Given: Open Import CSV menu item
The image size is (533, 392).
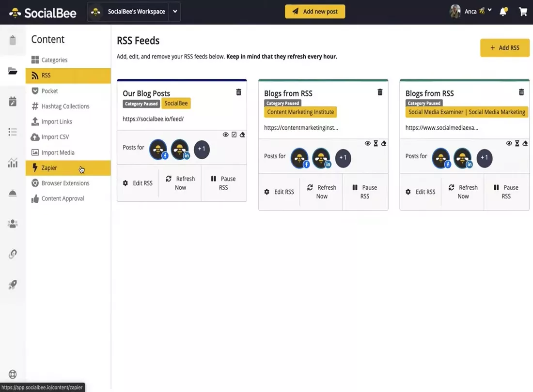Looking at the screenshot, I should click(x=68, y=137).
